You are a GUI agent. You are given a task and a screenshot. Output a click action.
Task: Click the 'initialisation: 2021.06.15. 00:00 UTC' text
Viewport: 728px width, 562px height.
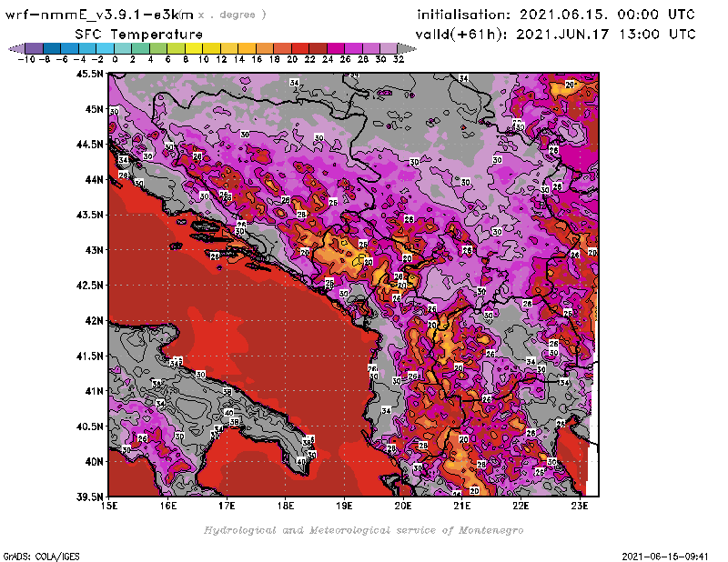[556, 15]
